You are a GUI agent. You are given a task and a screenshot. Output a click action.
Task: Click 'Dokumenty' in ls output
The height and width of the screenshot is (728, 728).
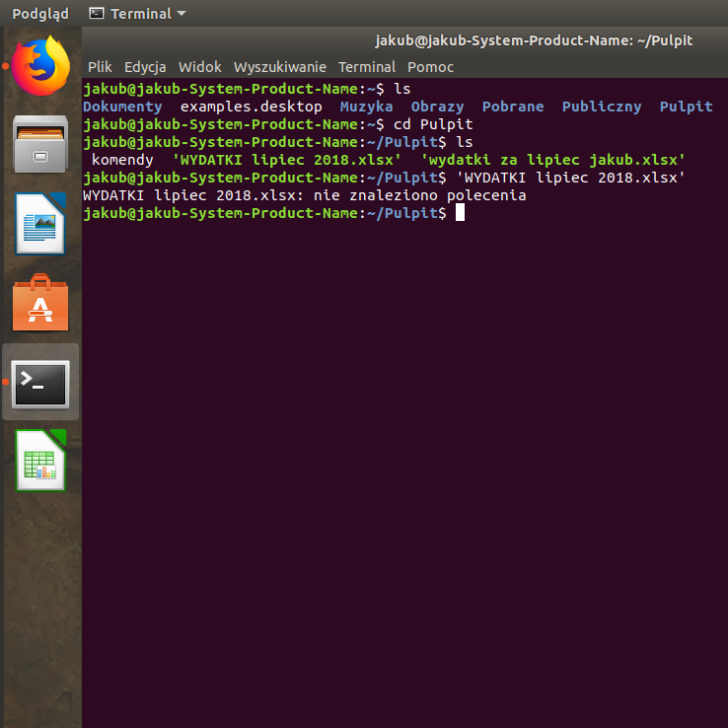122,107
